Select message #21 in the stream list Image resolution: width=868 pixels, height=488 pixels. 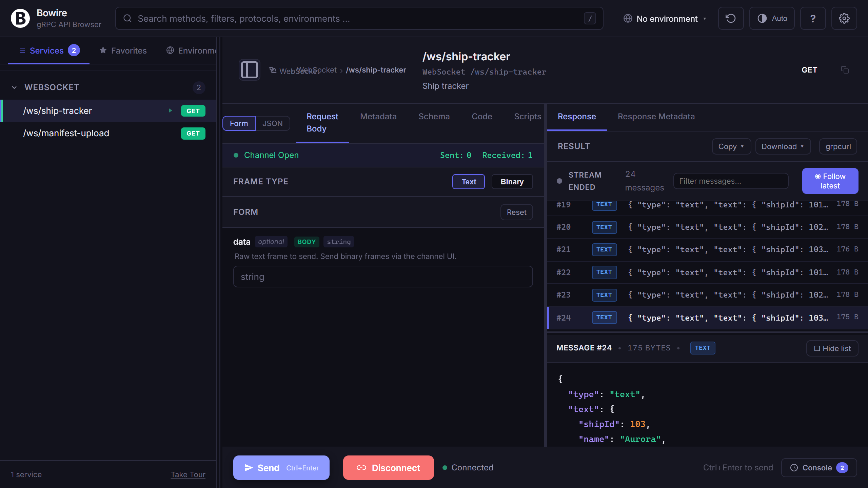[x=708, y=249]
